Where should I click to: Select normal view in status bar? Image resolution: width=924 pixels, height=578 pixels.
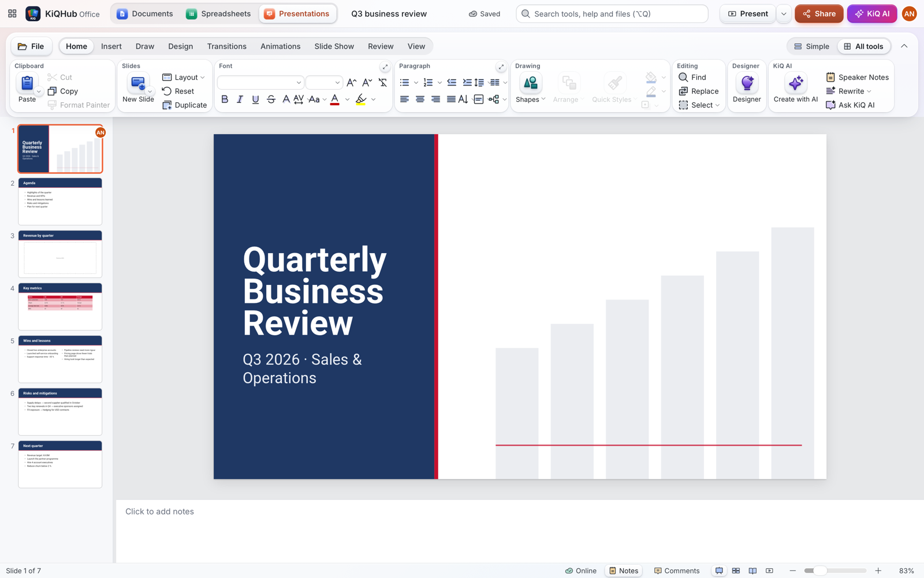[x=719, y=570]
